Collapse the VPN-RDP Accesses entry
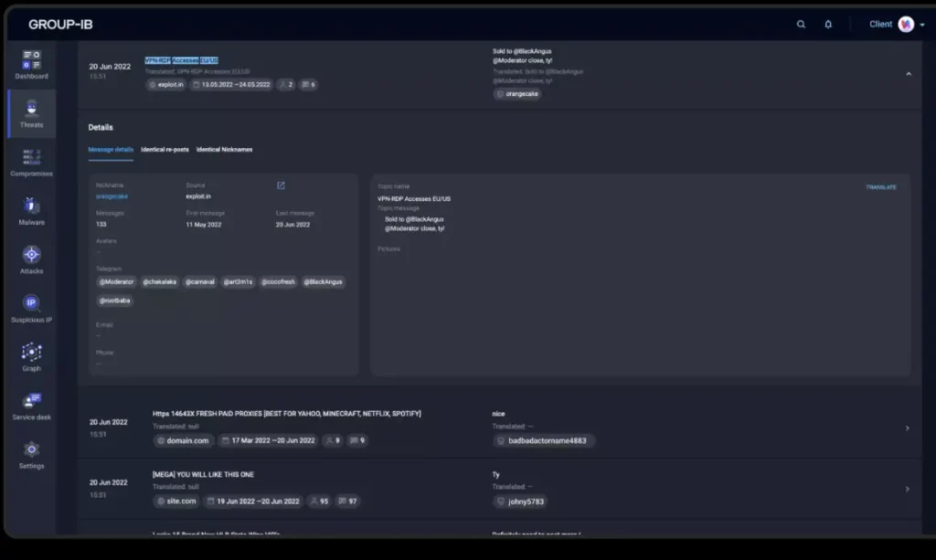Image resolution: width=936 pixels, height=560 pixels. coord(908,74)
